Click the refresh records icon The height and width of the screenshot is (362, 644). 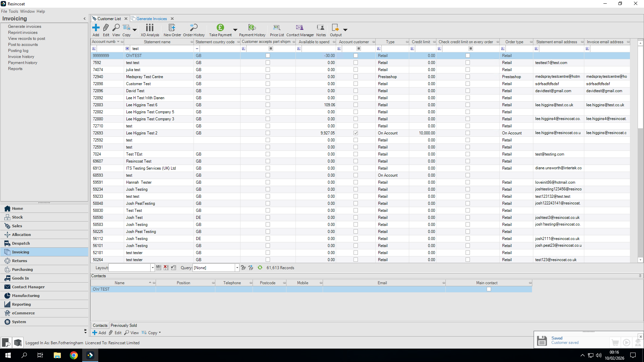click(x=260, y=267)
